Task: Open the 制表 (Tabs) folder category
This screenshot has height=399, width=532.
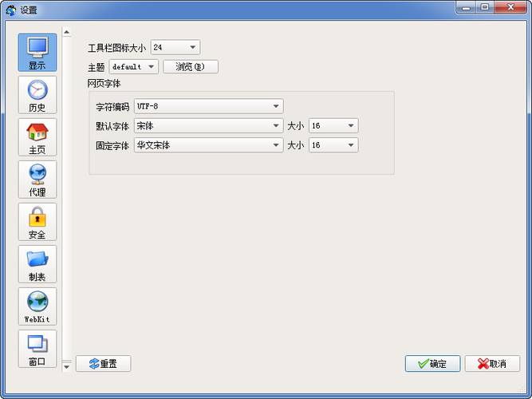Action: click(x=37, y=264)
